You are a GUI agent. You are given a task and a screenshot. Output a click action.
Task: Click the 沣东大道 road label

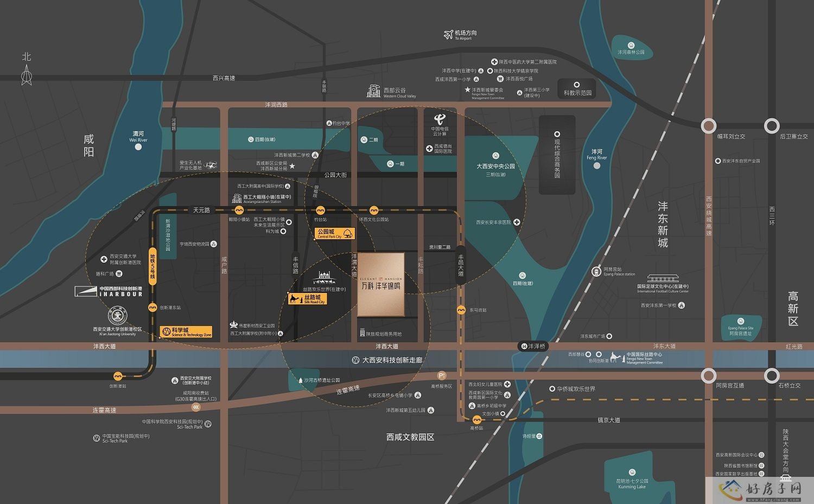pyautogui.click(x=665, y=346)
